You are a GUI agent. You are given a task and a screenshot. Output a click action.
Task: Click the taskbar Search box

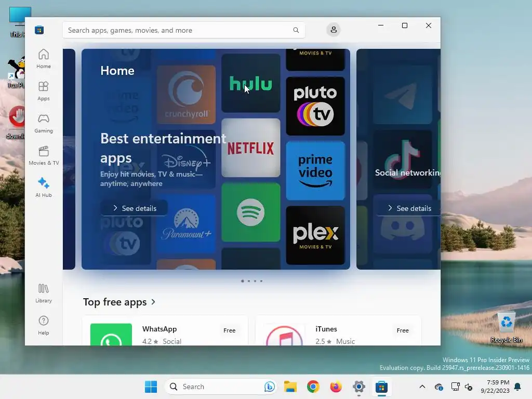coord(221,387)
